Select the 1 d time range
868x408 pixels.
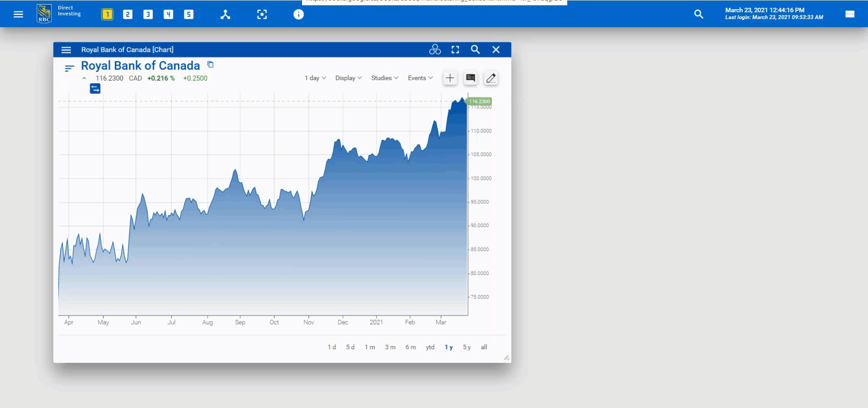(332, 347)
